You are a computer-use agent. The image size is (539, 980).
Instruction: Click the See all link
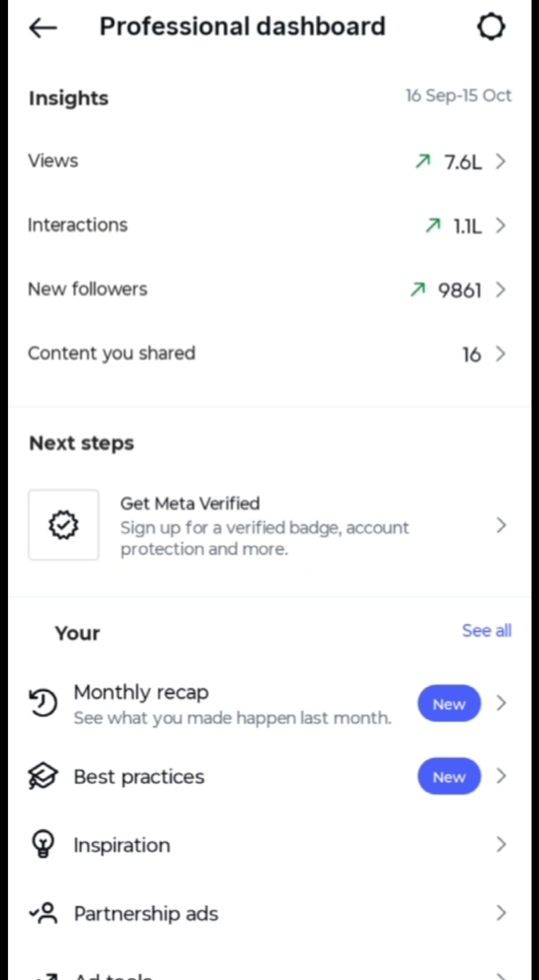(487, 631)
